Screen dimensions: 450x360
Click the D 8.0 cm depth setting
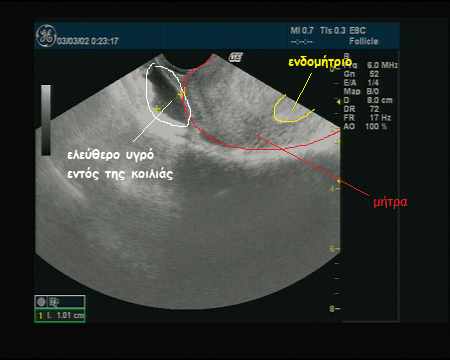coord(368,100)
